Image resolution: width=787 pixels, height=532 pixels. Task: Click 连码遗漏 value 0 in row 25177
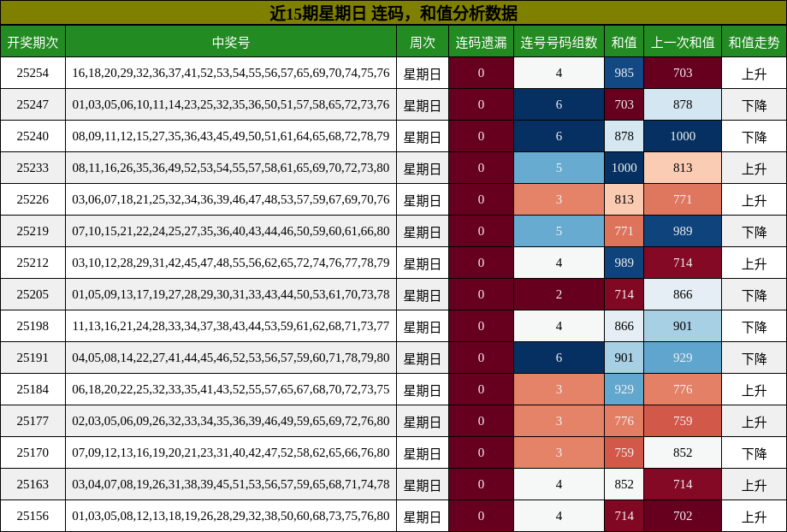click(481, 421)
